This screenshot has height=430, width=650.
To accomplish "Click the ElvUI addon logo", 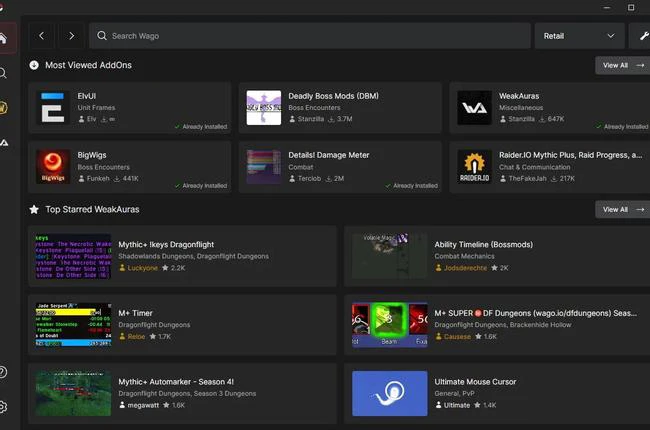I will pyautogui.click(x=53, y=108).
